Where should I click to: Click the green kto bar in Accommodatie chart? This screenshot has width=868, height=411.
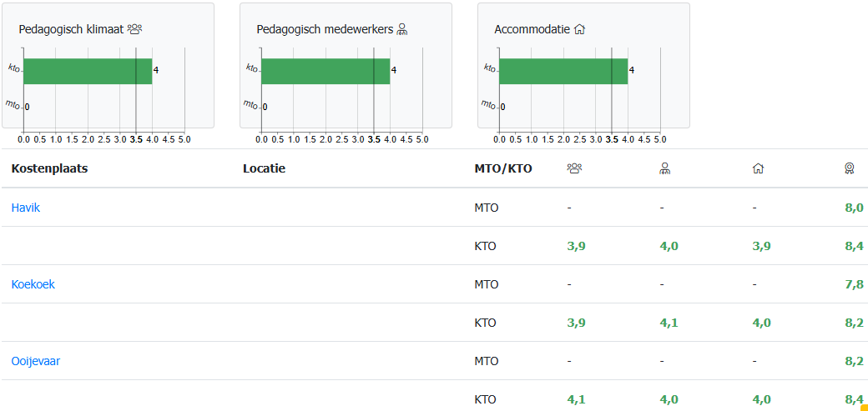tap(563, 71)
